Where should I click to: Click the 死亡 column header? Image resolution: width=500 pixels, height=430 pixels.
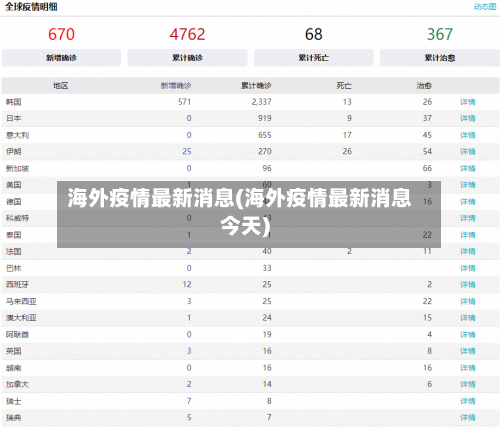[344, 86]
